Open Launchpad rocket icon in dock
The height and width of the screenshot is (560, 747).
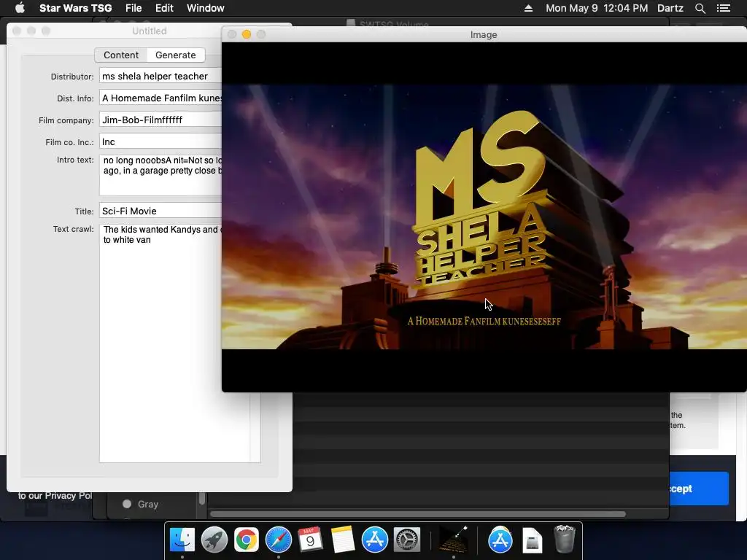[214, 540]
